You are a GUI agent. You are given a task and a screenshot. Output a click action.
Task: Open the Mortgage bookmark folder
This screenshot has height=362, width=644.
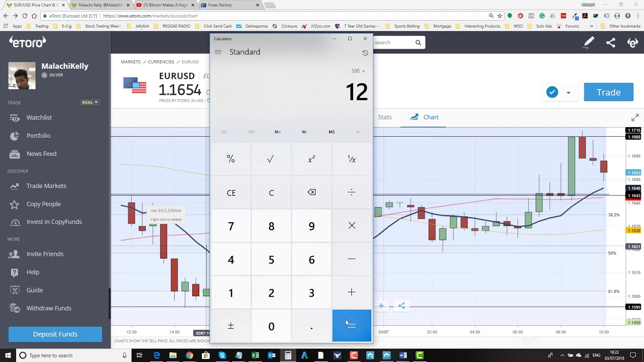(438, 26)
